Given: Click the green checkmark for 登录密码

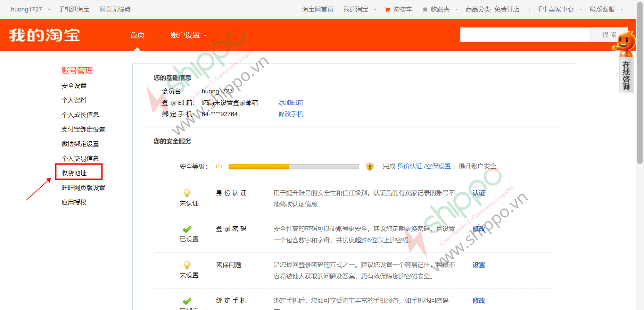Looking at the screenshot, I should click(187, 229).
